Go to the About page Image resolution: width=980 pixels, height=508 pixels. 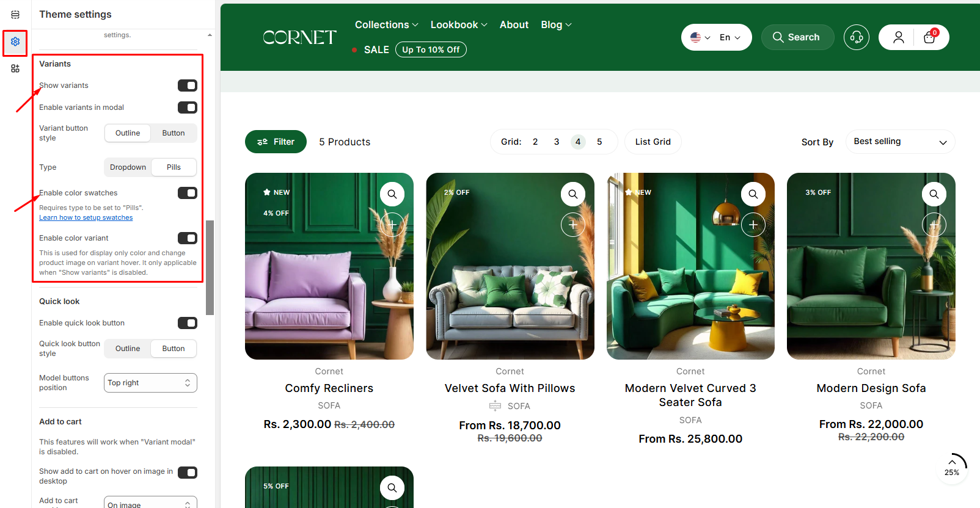click(x=514, y=24)
